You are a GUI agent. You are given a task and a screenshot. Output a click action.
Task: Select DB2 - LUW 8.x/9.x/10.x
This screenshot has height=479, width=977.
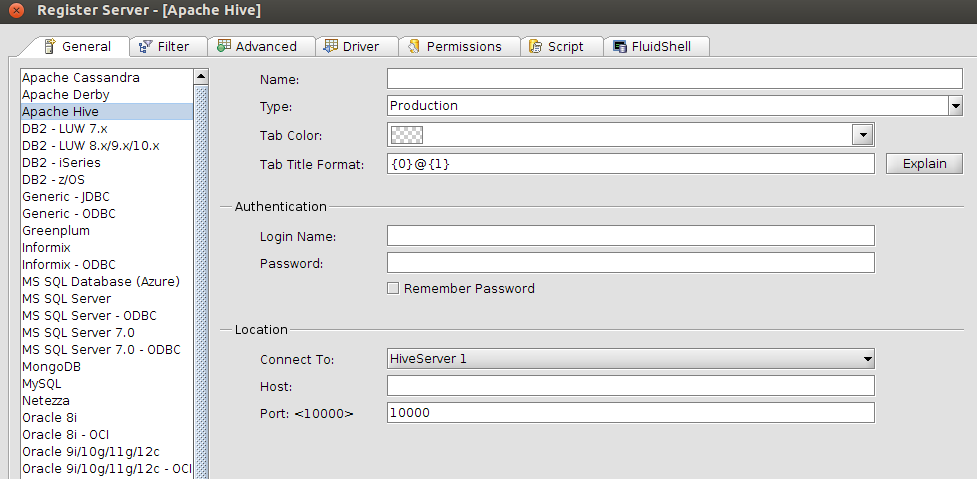tap(107, 146)
